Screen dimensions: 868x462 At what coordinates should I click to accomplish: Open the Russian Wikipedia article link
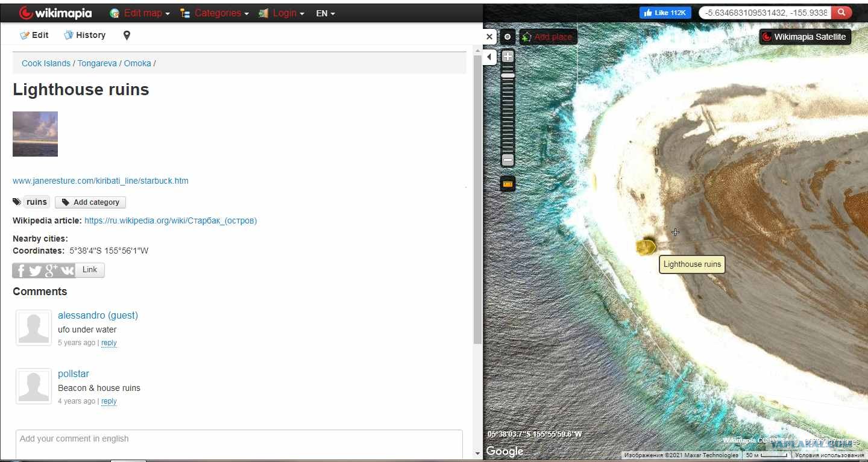pyautogui.click(x=171, y=220)
